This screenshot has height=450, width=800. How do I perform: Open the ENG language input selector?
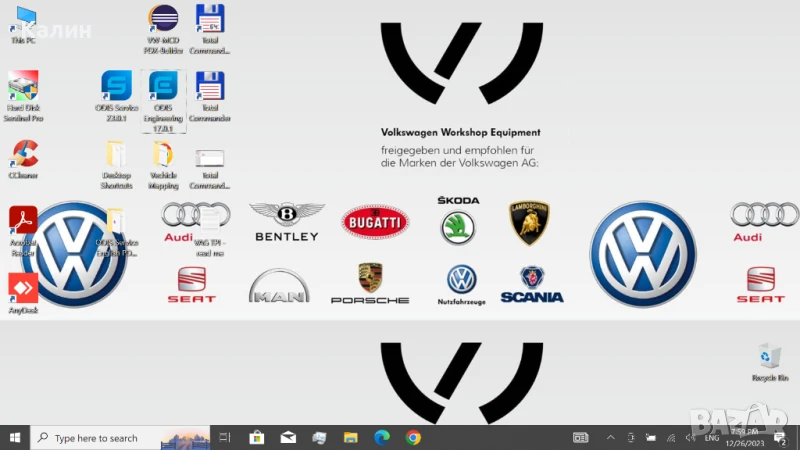coord(711,438)
